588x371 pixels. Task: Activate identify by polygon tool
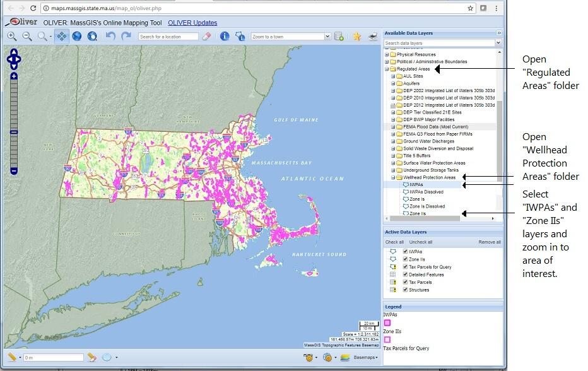point(240,37)
